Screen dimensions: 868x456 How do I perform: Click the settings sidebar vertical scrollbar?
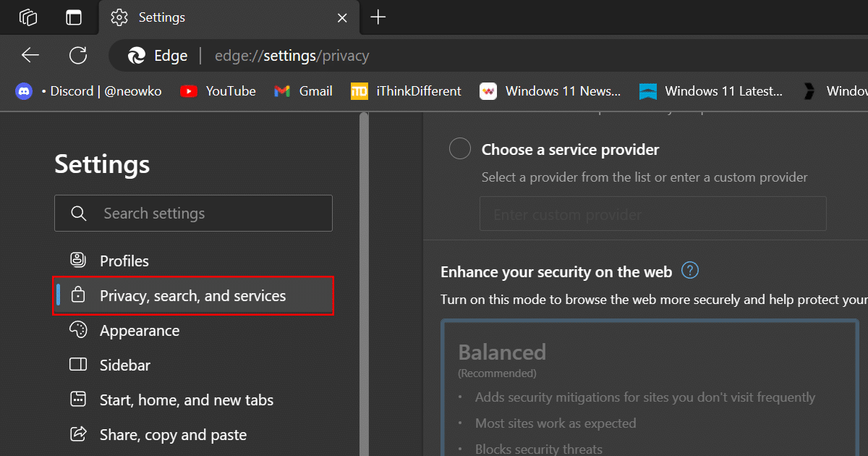point(364,290)
